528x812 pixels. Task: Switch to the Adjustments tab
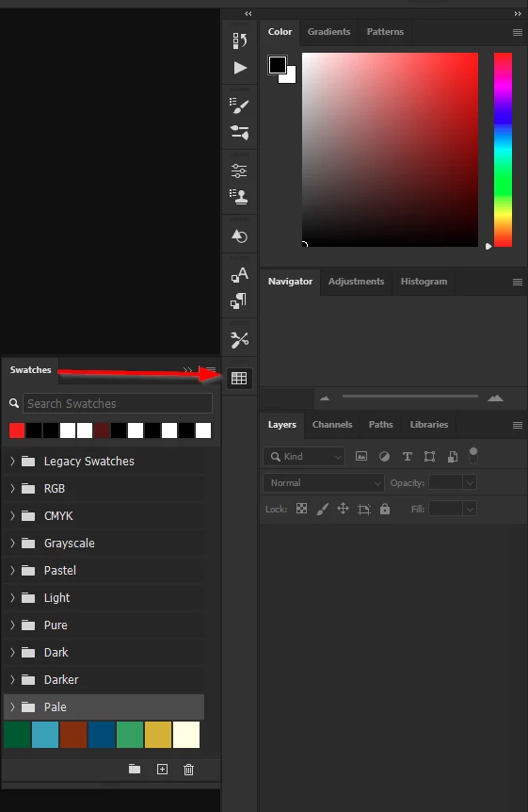pyautogui.click(x=356, y=282)
